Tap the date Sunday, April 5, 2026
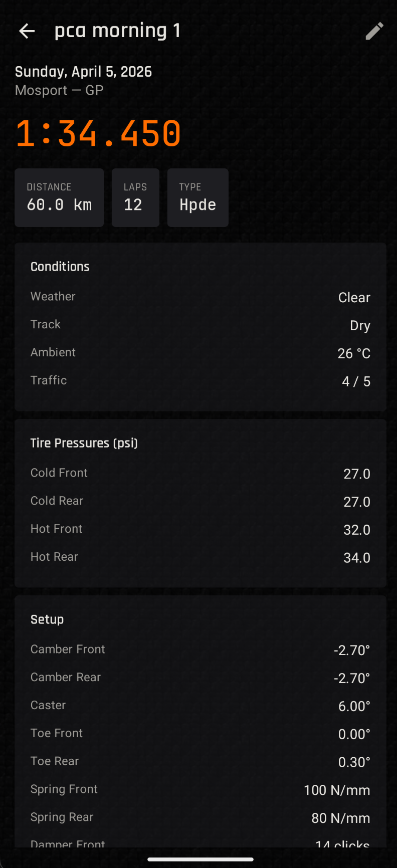This screenshot has height=868, width=397. pyautogui.click(x=83, y=72)
